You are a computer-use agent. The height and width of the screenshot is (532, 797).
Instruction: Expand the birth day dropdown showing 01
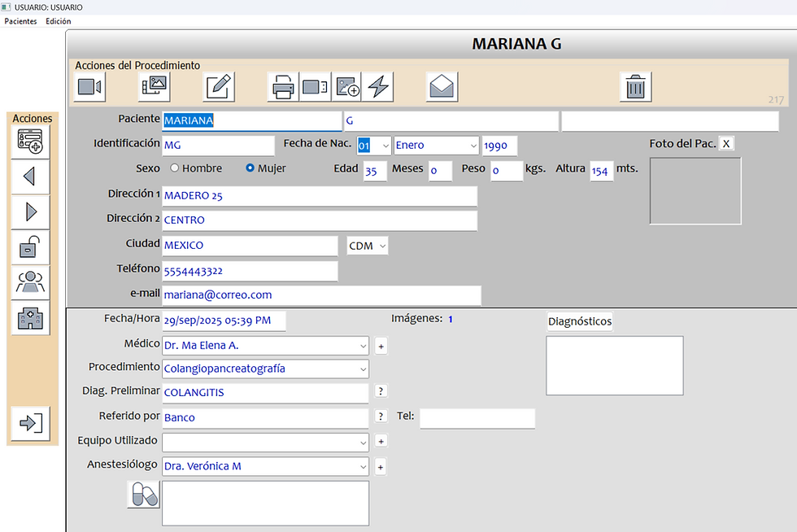pyautogui.click(x=385, y=146)
